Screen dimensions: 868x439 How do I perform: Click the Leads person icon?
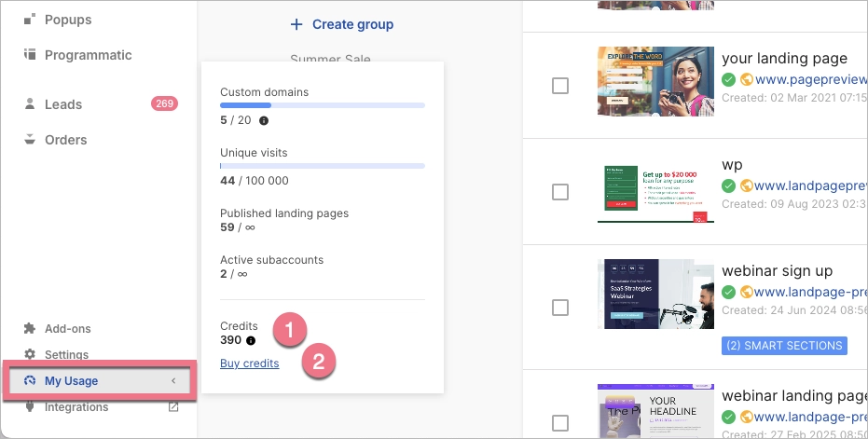(30, 103)
